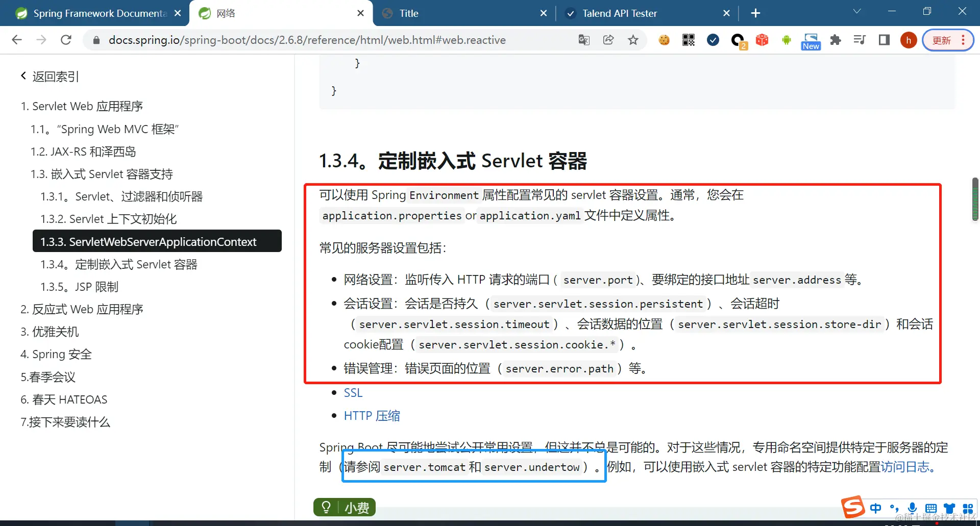Click the address bar URL
Viewport: 980px width, 526px height.
coord(307,40)
